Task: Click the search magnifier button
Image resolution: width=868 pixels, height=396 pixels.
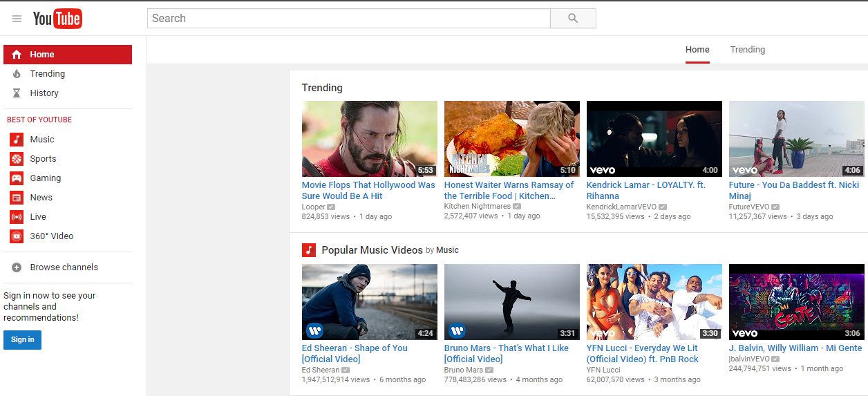Action: [573, 19]
